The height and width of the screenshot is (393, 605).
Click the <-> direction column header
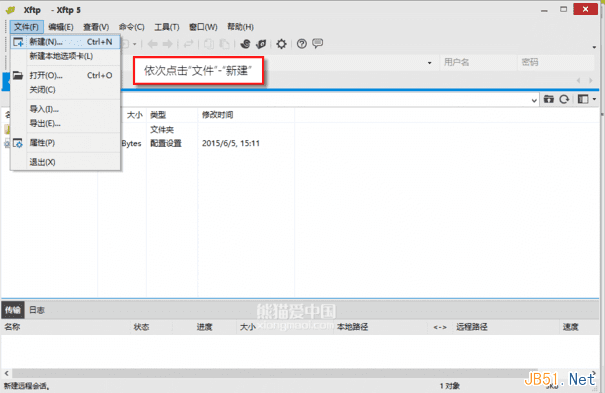pyautogui.click(x=440, y=327)
